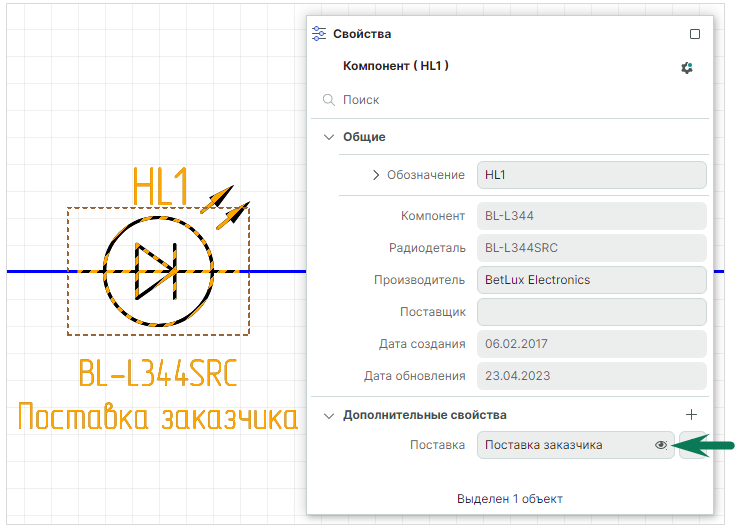The height and width of the screenshot is (529, 740).
Task: Click the Радиодеталь label
Action: point(427,248)
